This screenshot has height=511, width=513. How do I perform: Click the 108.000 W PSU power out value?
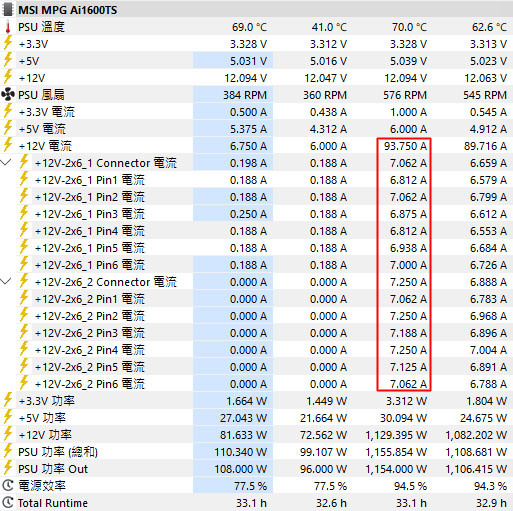(241, 469)
